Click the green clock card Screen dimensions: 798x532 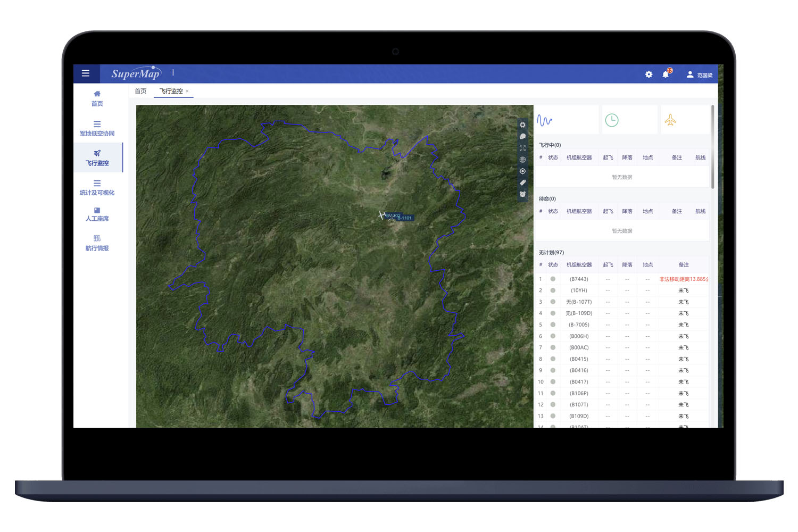(x=629, y=120)
